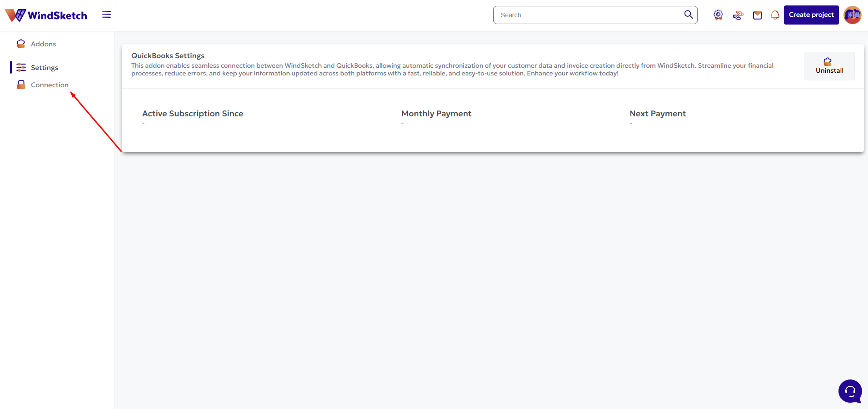The width and height of the screenshot is (868, 409).
Task: Click the QuickBooks Settings heading
Action: tap(168, 55)
